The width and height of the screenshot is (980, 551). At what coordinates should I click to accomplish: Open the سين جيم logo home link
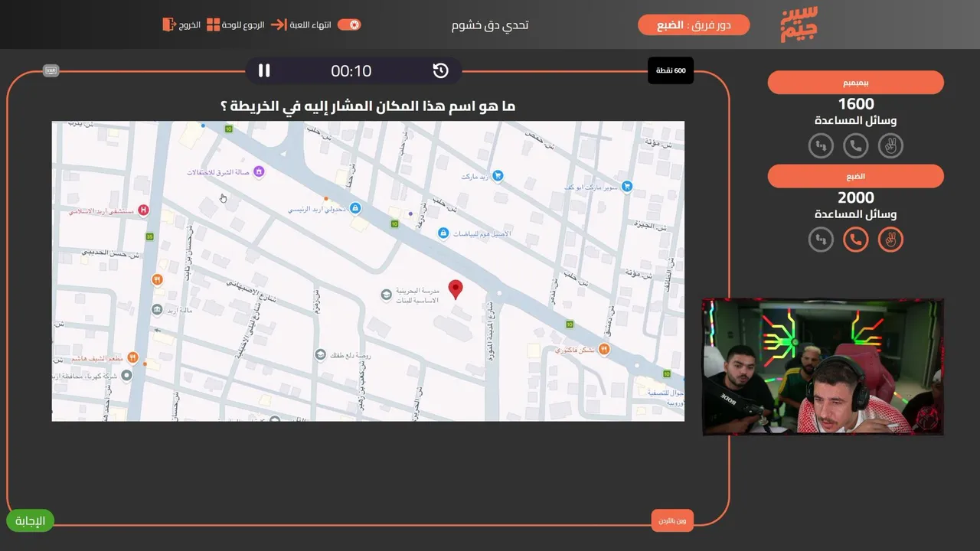pyautogui.click(x=799, y=24)
